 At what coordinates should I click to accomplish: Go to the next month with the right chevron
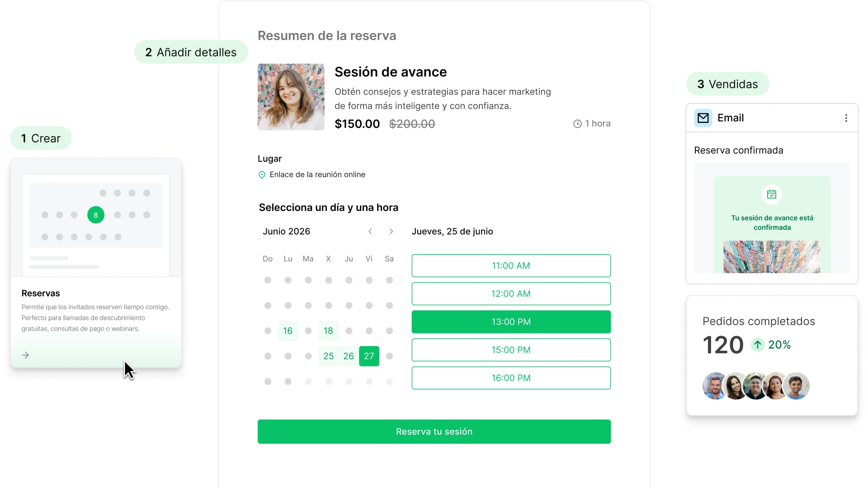point(391,231)
